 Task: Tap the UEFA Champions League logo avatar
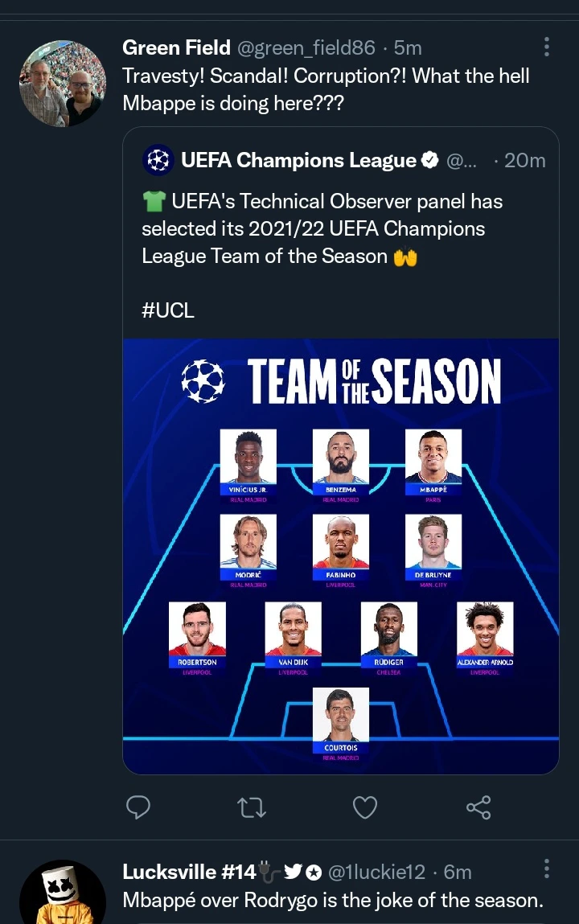coord(158,161)
